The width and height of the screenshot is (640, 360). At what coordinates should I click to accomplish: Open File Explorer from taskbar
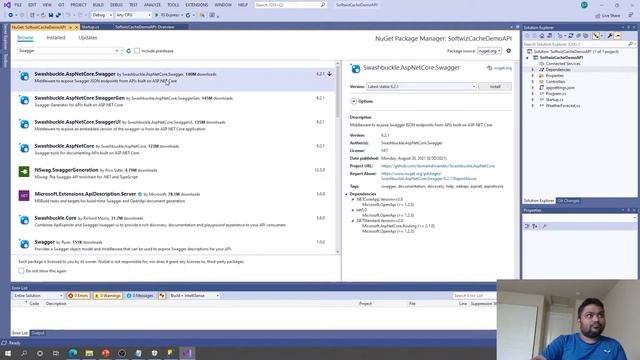coord(89,353)
